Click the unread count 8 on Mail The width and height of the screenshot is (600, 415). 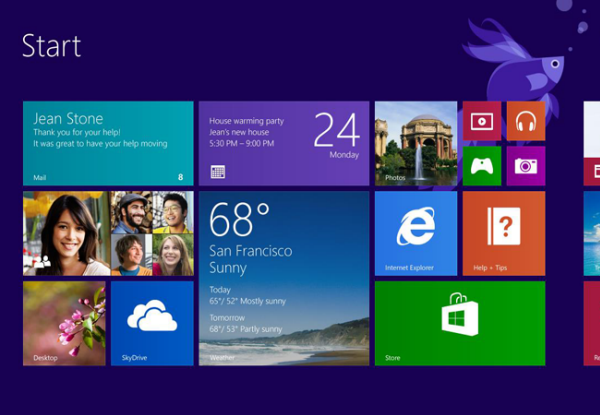point(181,177)
